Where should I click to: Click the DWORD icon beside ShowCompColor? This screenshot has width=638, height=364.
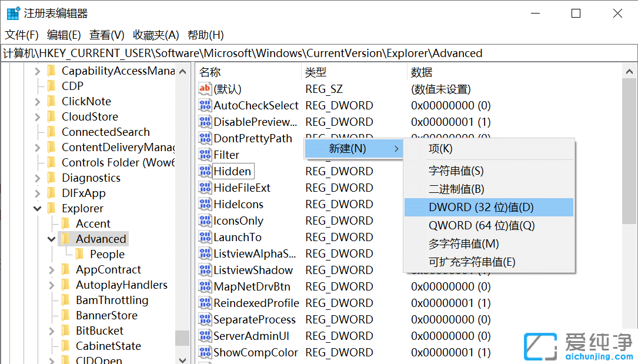205,352
